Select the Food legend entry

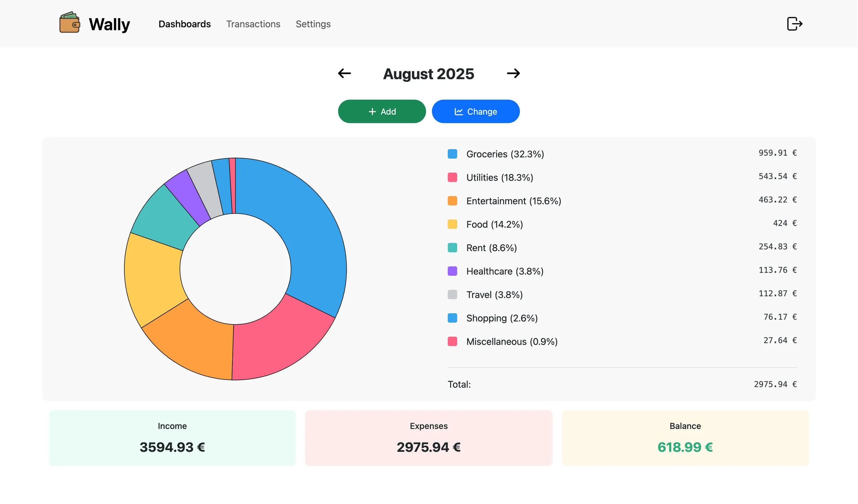494,224
